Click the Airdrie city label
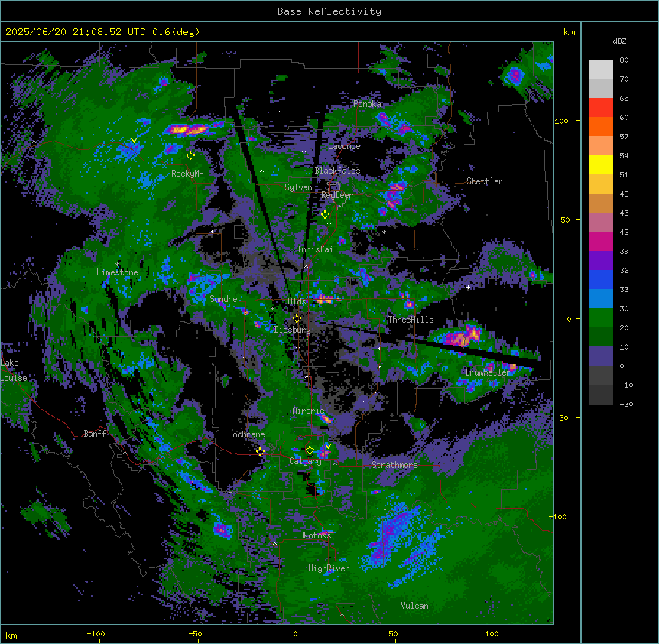The width and height of the screenshot is (659, 644). pyautogui.click(x=309, y=411)
